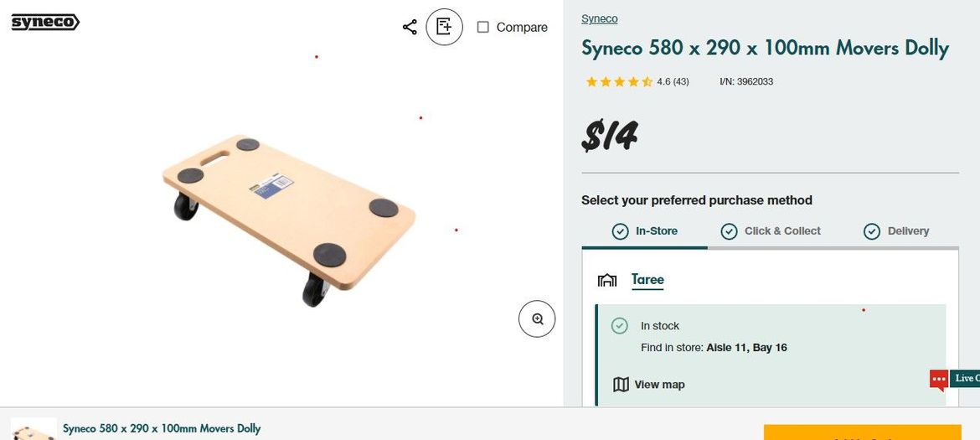
Task: Open the Syneco brand link
Action: tap(599, 18)
